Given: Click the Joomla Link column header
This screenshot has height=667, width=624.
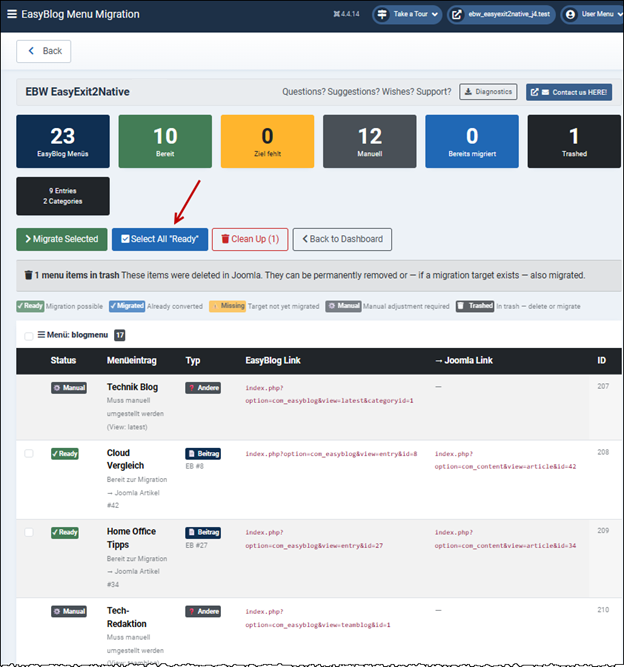Looking at the screenshot, I should 464,361.
